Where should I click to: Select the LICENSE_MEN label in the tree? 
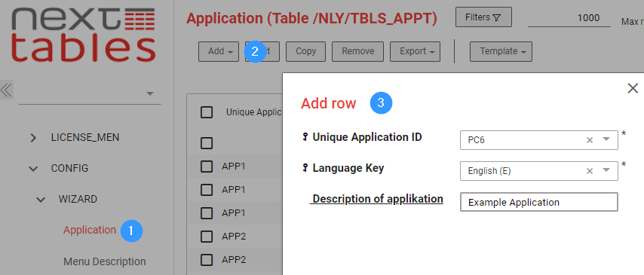coord(85,137)
